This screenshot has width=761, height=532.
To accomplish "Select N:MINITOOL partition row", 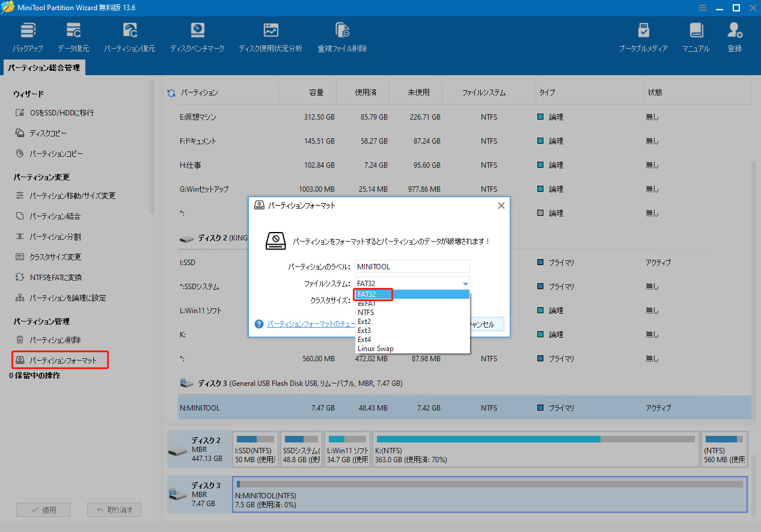I will tap(464, 408).
